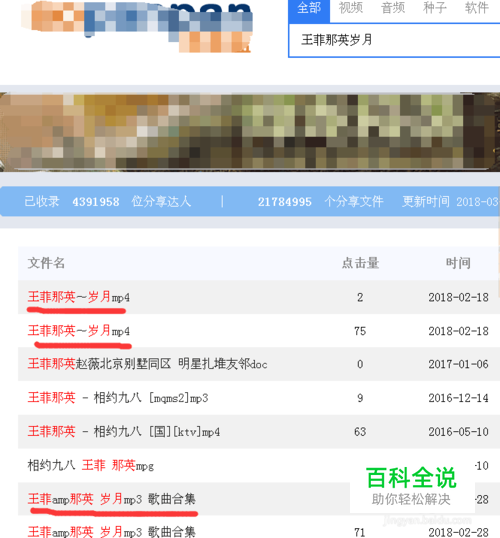Switch to the 软件 tab

coord(477,8)
